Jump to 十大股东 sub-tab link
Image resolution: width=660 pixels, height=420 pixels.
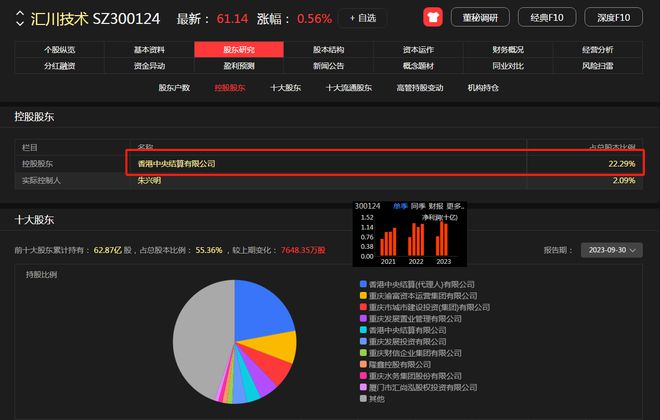pyautogui.click(x=285, y=88)
